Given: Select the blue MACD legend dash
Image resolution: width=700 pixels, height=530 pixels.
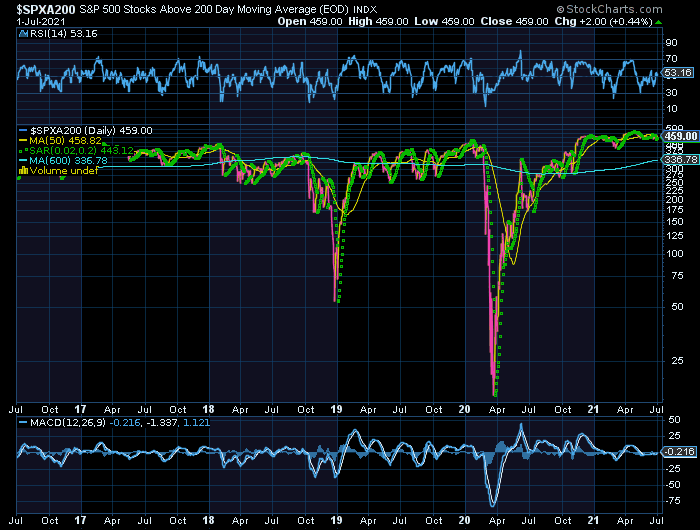Looking at the screenshot, I should click(x=23, y=422).
